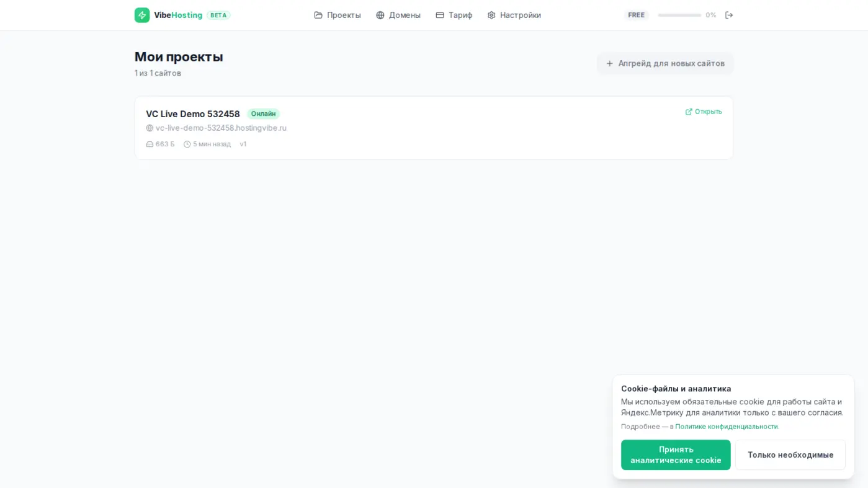Click Апгрейд для новых сайтов button
Image resolution: width=868 pixels, height=488 pixels.
(x=665, y=63)
